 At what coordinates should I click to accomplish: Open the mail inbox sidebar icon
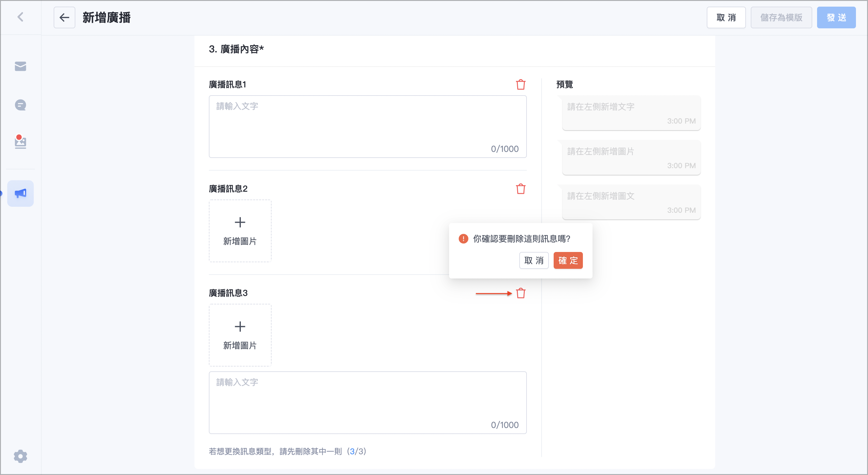tap(20, 66)
